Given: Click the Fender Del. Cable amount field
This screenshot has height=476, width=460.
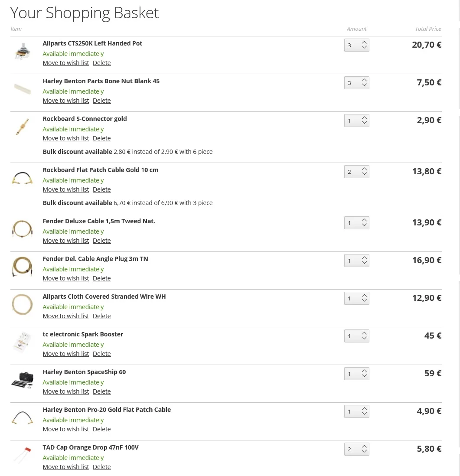Looking at the screenshot, I should click(353, 261).
